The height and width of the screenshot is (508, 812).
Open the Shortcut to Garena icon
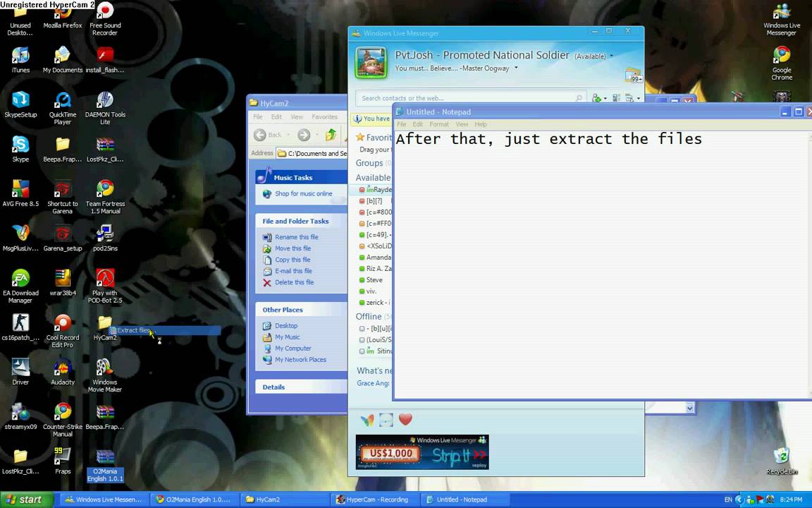(63, 197)
